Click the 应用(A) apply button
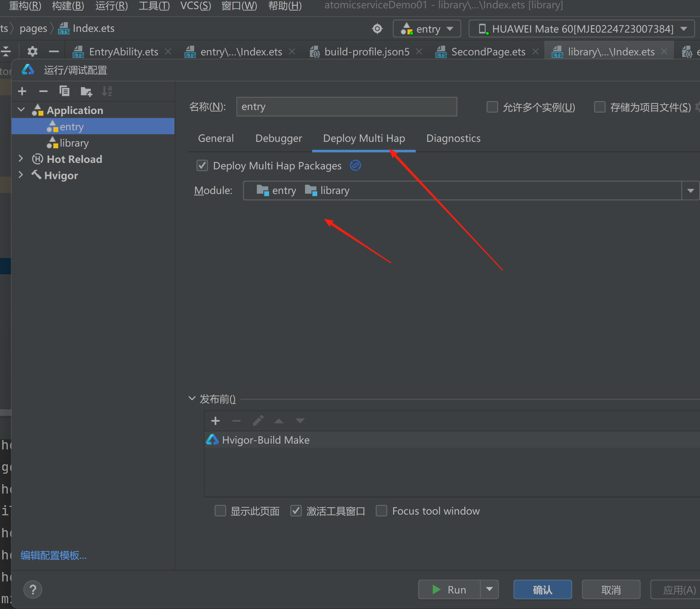The width and height of the screenshot is (700, 609). [675, 589]
